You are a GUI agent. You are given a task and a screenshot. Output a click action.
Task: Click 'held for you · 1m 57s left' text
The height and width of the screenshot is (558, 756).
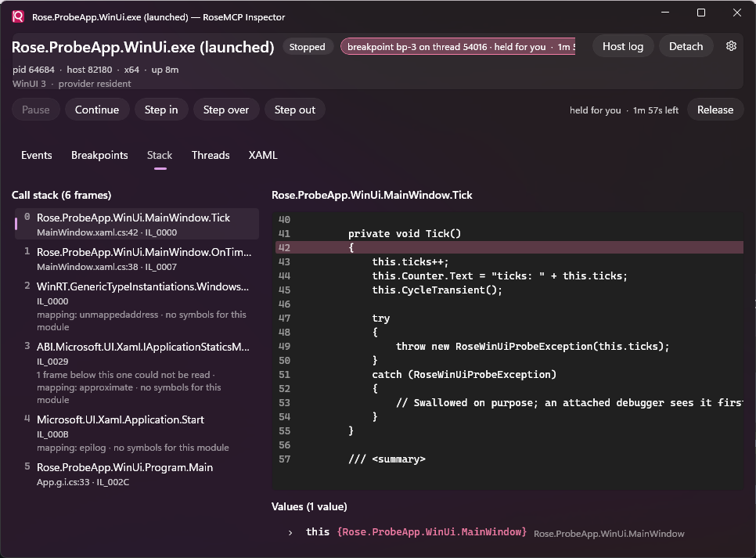(624, 110)
